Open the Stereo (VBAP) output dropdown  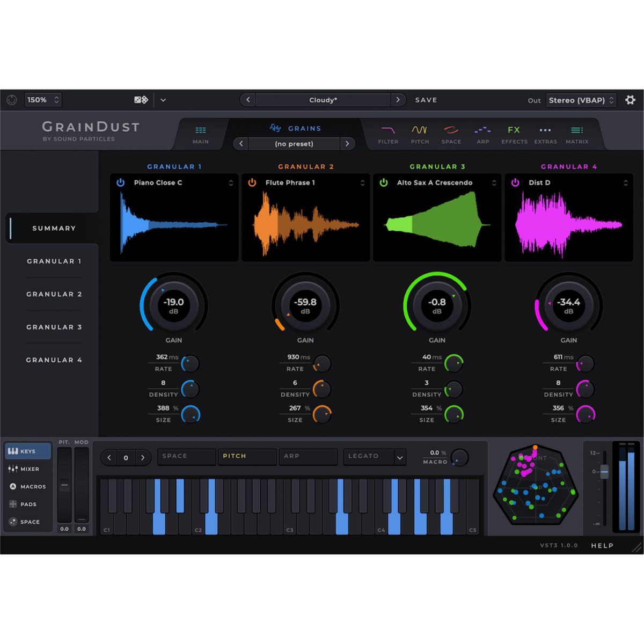pos(581,100)
